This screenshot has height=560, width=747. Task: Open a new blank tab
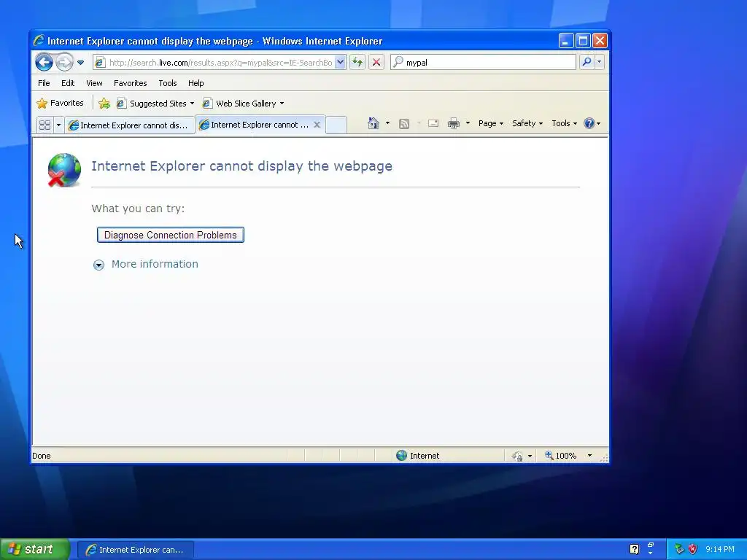point(336,125)
